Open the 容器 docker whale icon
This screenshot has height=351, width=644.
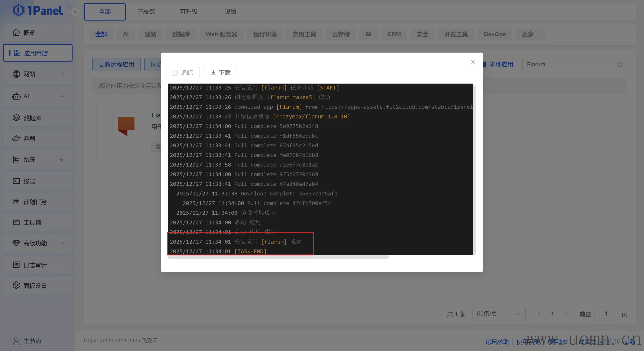tap(16, 138)
